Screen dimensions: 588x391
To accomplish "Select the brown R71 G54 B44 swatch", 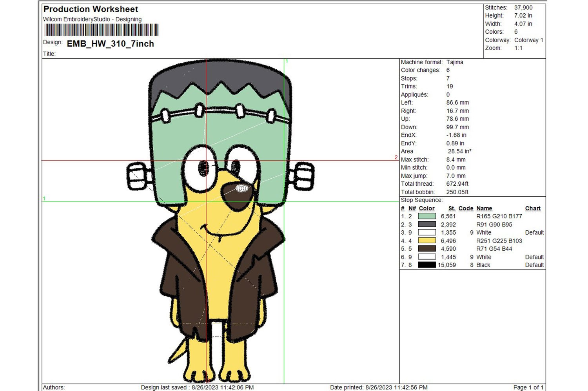I will tap(427, 249).
